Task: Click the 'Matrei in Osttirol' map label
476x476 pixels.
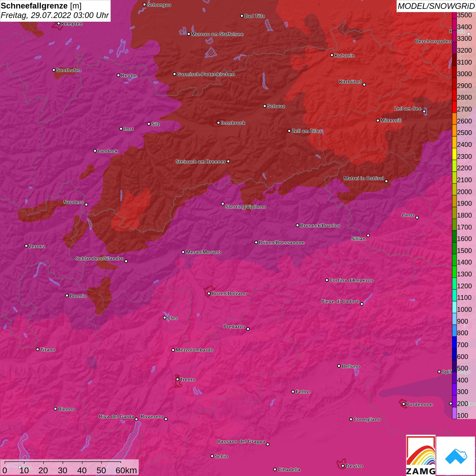Action: [364, 178]
